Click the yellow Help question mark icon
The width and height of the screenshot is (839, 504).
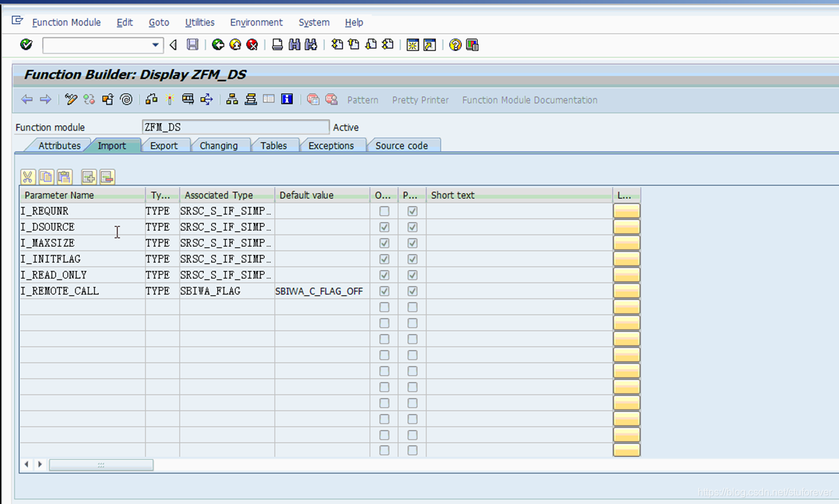tap(455, 44)
